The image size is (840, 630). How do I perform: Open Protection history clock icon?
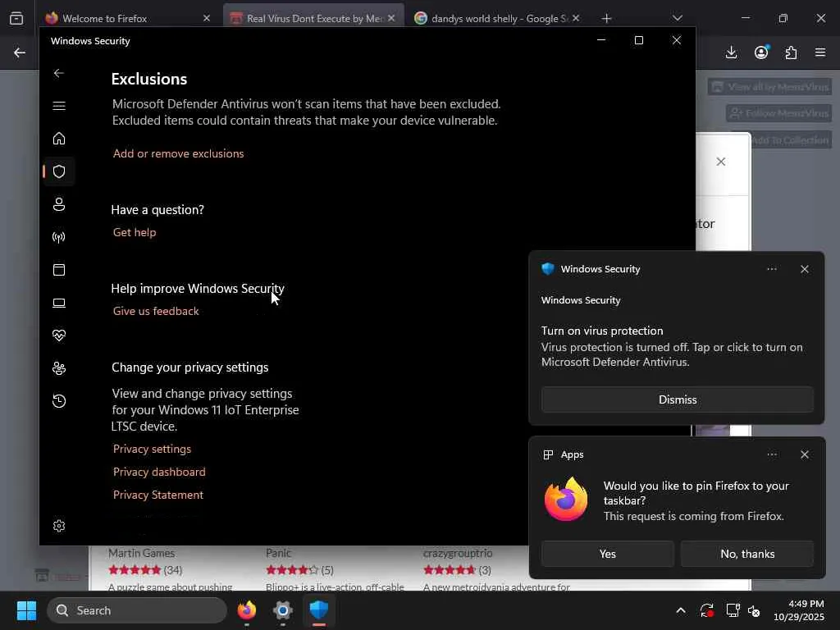(x=59, y=401)
